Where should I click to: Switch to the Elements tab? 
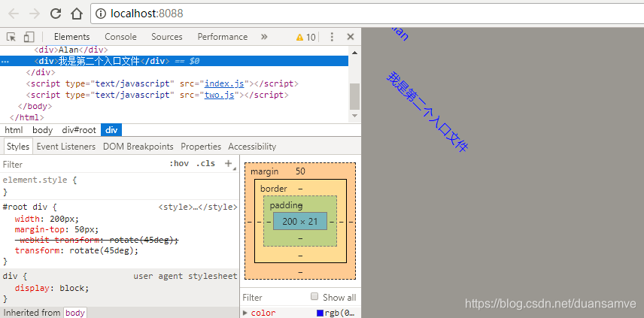(x=72, y=37)
